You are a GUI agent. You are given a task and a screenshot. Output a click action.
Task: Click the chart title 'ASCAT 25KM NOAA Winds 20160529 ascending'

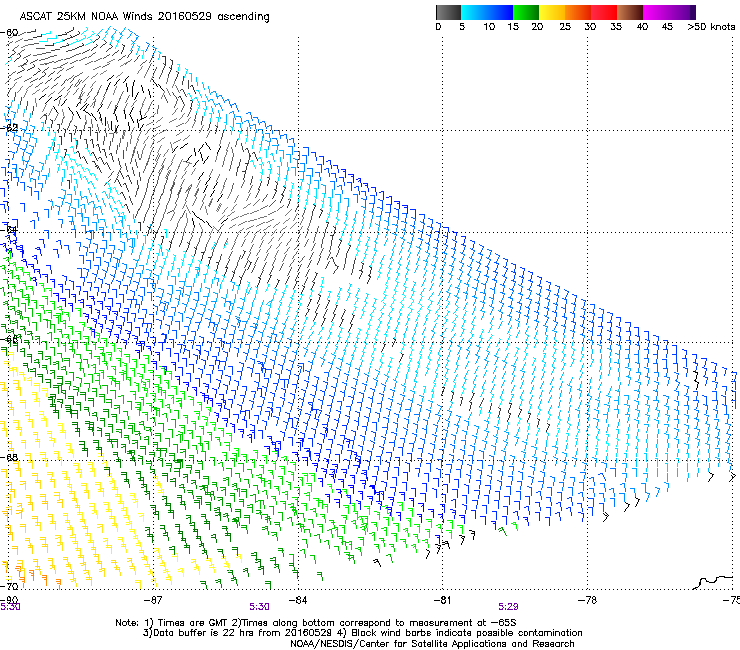pos(144,16)
